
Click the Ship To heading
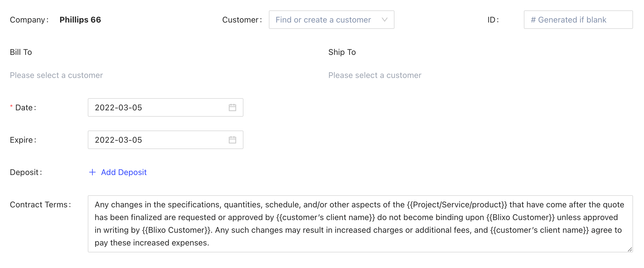342,52
